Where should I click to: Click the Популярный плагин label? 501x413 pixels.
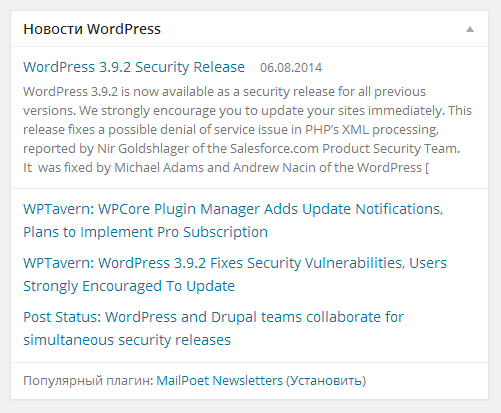88,381
